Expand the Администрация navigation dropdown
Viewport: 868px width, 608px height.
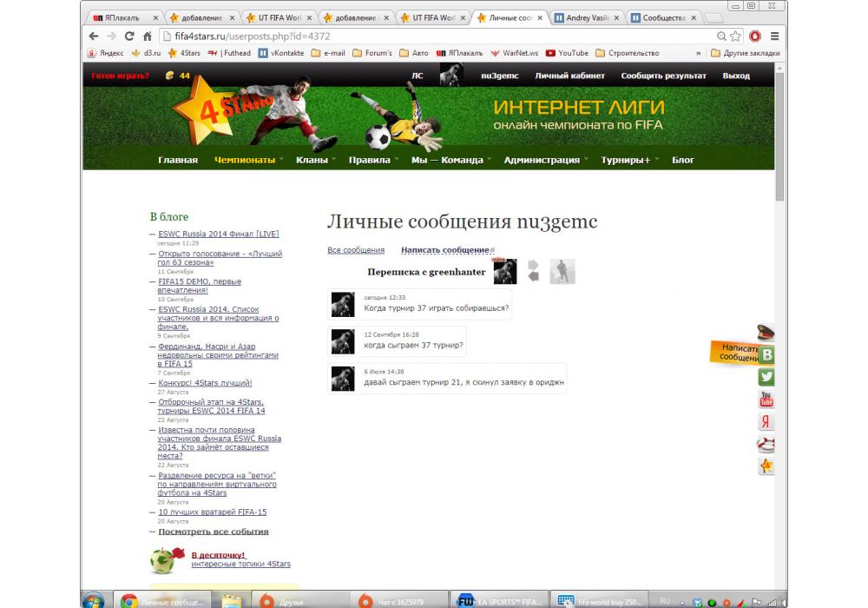pyautogui.click(x=545, y=160)
